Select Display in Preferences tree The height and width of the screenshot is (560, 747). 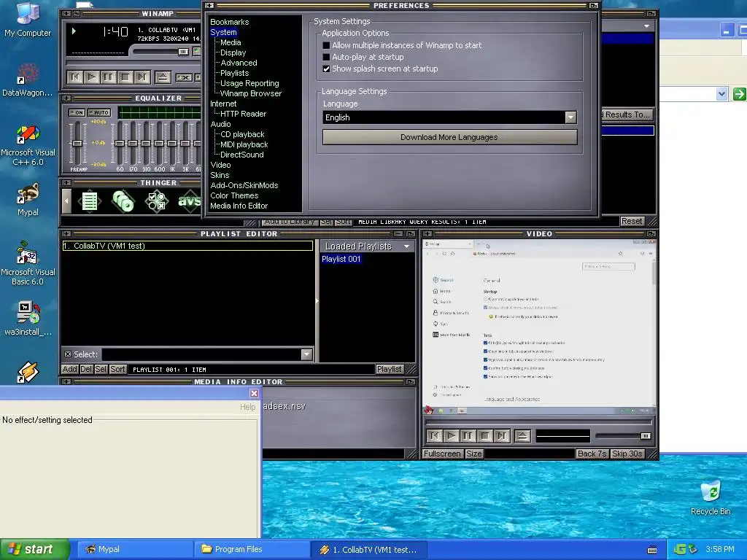(x=233, y=52)
